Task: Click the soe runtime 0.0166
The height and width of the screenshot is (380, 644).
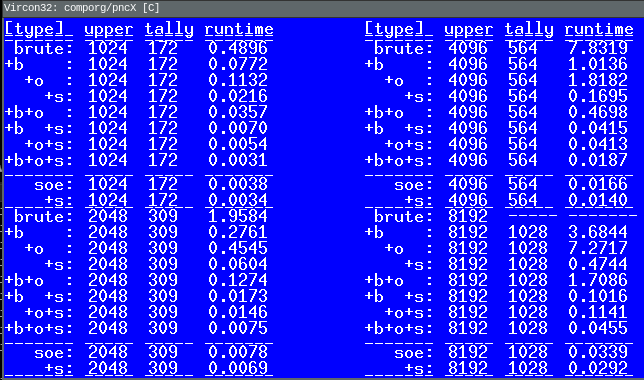Action: coord(598,184)
